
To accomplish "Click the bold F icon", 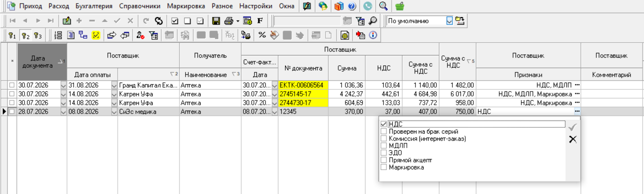I will 260,21.
